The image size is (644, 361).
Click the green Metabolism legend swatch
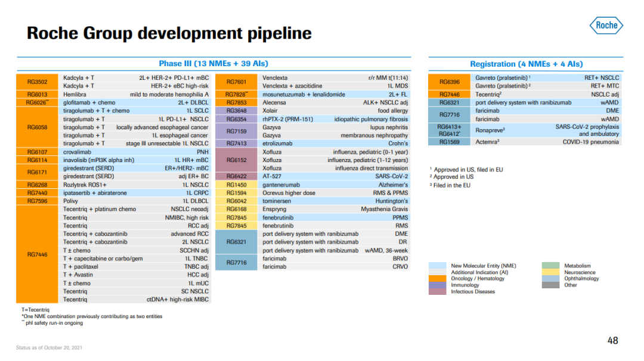(x=550, y=266)
